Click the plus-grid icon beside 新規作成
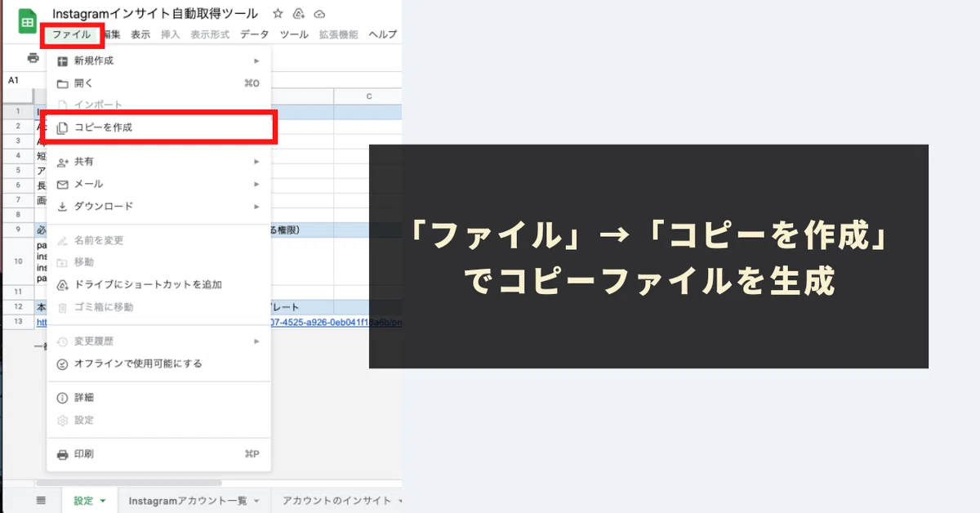This screenshot has height=513, width=980. click(62, 60)
